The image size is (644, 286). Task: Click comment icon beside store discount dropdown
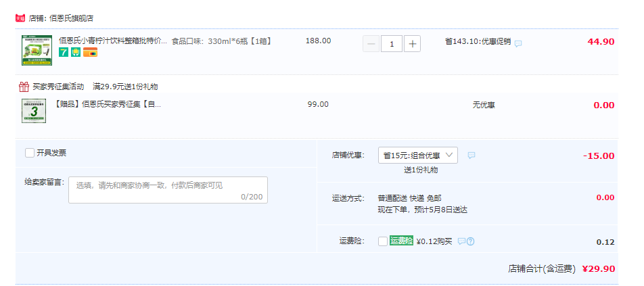point(471,156)
